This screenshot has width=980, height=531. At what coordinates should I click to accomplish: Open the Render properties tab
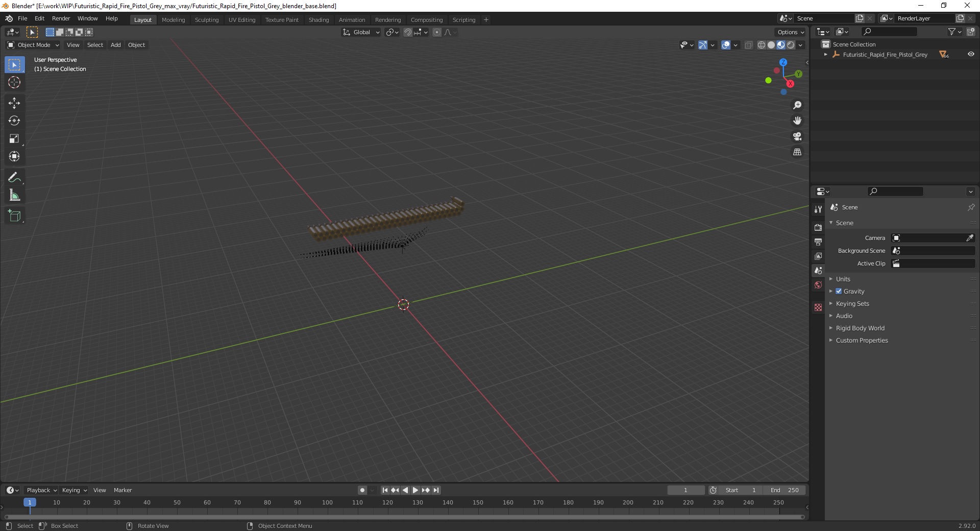818,227
